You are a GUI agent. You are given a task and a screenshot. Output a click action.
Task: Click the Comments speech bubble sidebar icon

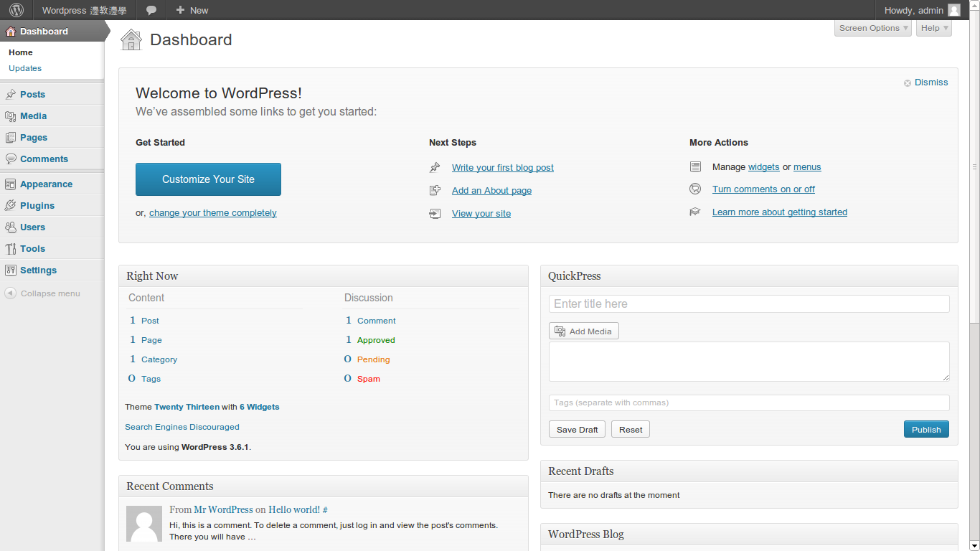pos(11,159)
